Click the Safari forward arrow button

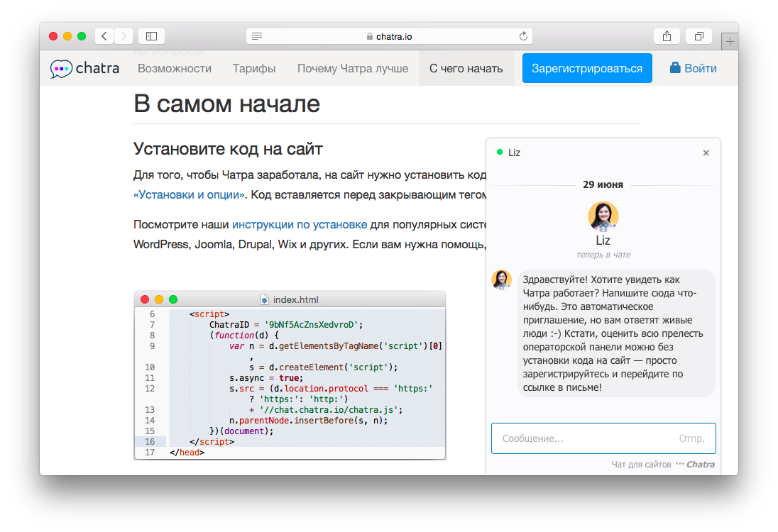pyautogui.click(x=124, y=36)
